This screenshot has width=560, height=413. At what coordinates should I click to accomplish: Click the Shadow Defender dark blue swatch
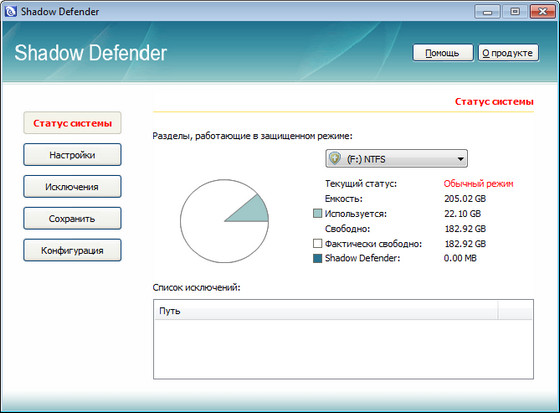(318, 258)
